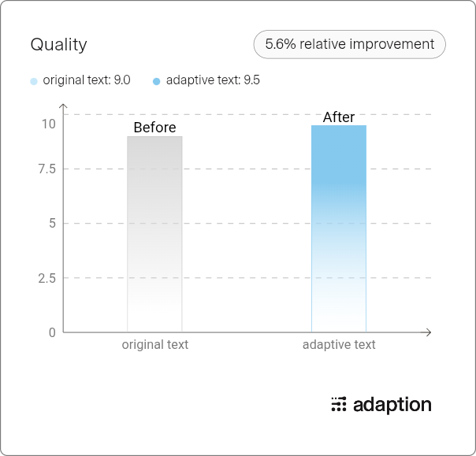Click the 5 y-axis tick label
The width and height of the screenshot is (476, 456).
pos(52,224)
